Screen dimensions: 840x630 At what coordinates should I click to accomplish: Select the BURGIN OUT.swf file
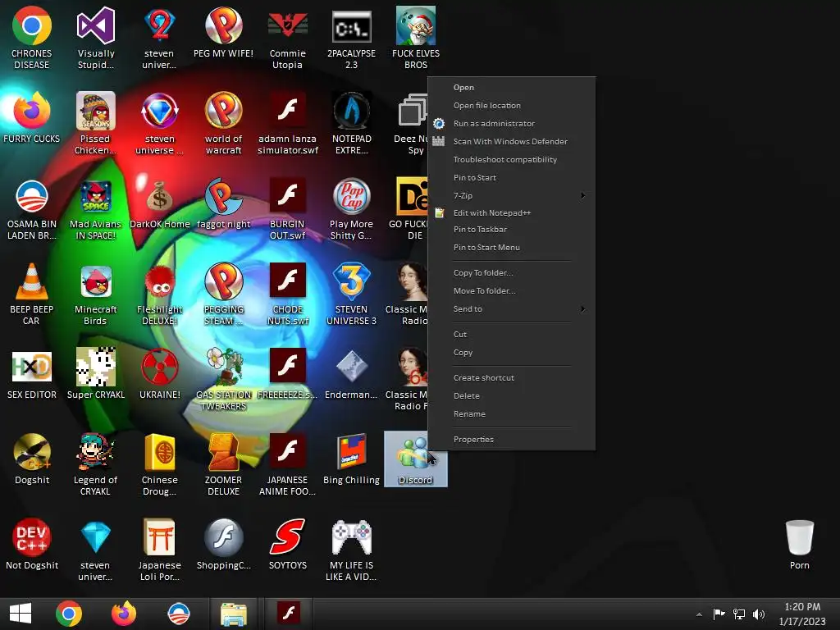click(288, 209)
